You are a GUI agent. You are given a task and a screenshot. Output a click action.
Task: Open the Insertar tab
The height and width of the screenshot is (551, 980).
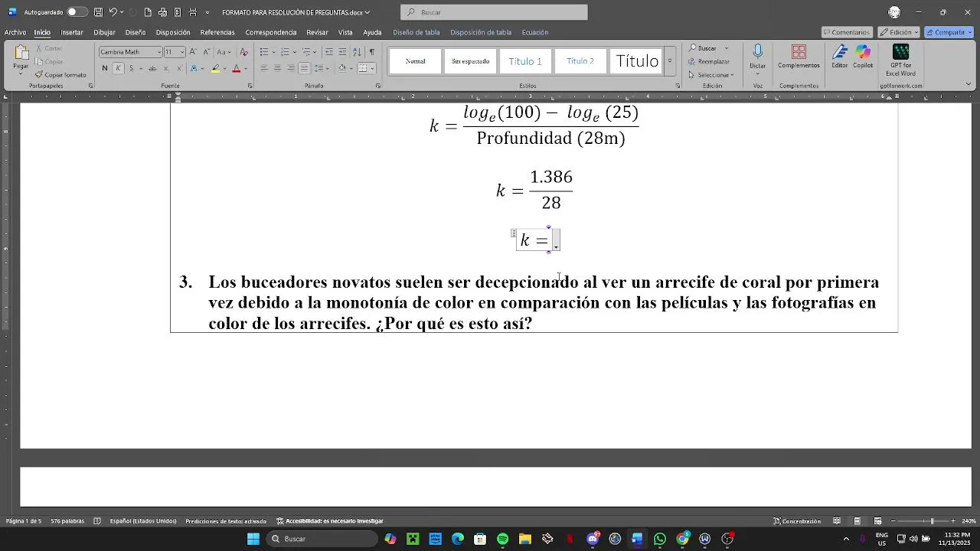point(72,32)
